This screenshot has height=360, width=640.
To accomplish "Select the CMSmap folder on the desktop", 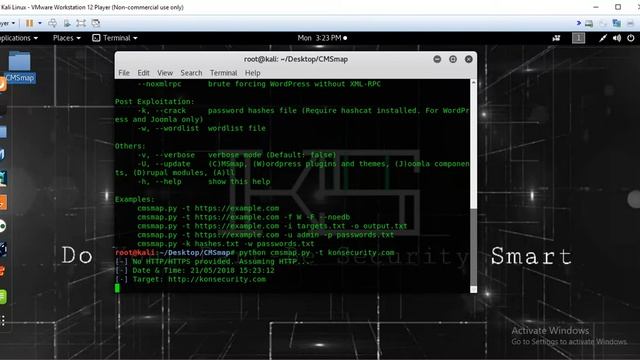I will coord(20,67).
